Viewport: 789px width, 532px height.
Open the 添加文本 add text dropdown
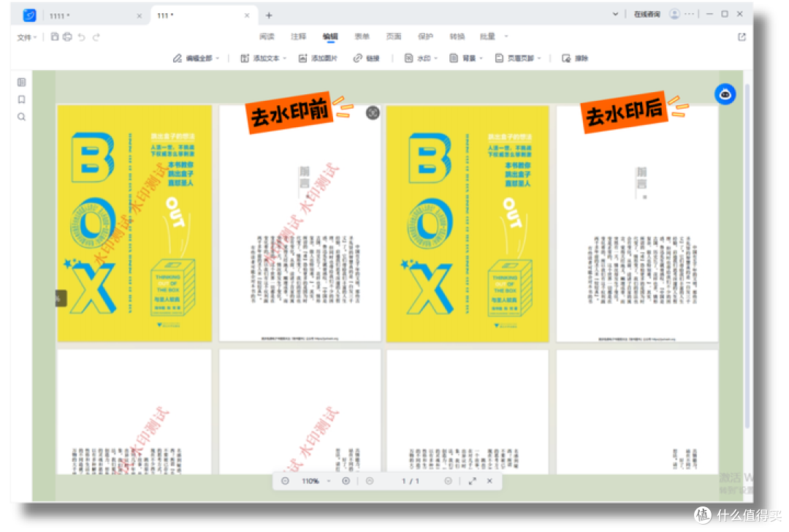pos(263,58)
